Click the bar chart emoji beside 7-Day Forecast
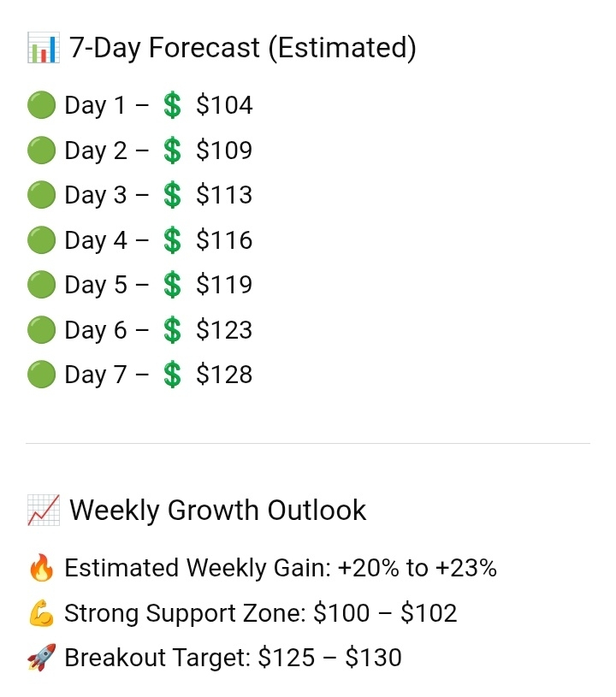The height and width of the screenshot is (697, 616). pos(43,48)
